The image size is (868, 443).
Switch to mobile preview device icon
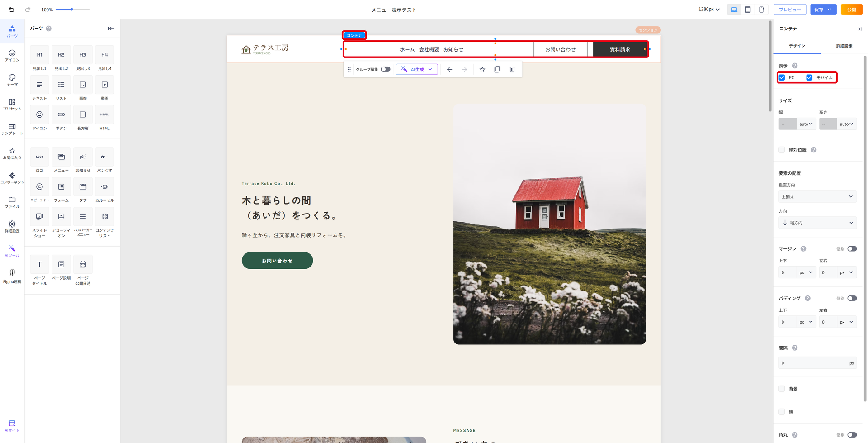761,10
